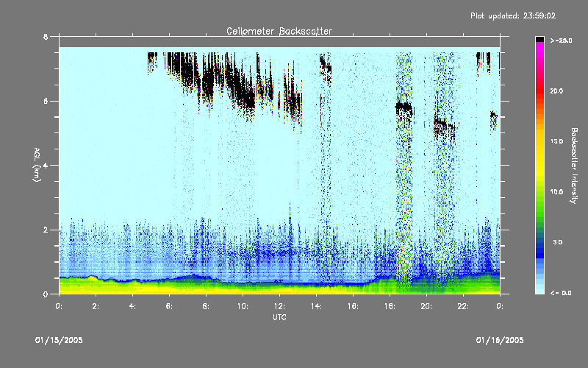The height and width of the screenshot is (368, 588).
Task: Click the 2 km altitude tick label
Action: (46, 230)
